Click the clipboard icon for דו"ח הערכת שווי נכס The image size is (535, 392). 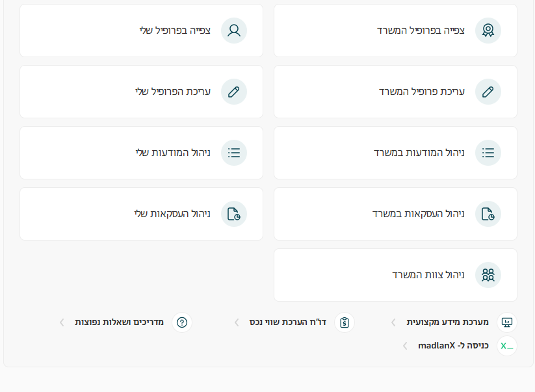coord(345,322)
